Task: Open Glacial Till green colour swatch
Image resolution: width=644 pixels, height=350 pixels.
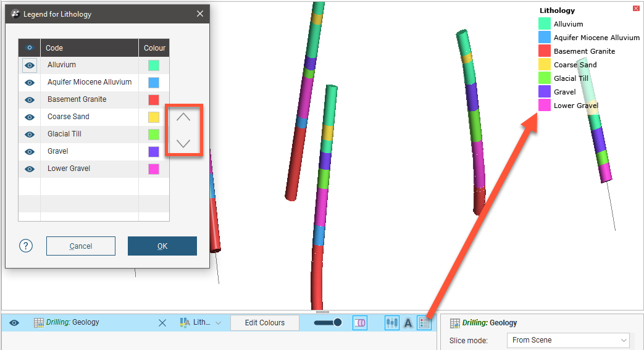Action: [154, 135]
